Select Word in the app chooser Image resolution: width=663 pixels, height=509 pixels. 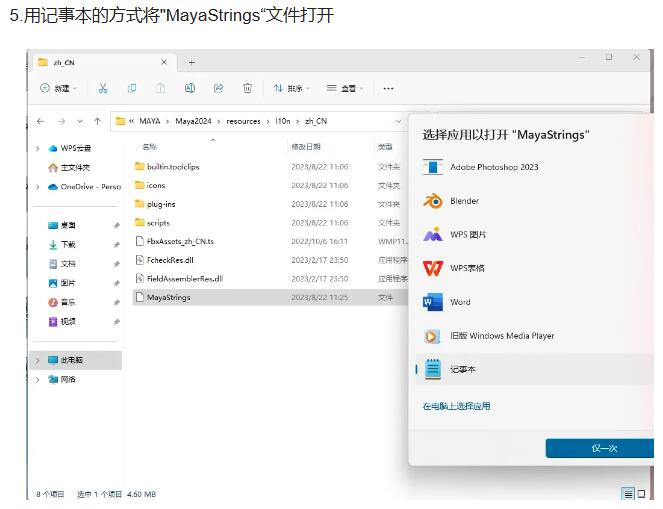click(x=460, y=302)
